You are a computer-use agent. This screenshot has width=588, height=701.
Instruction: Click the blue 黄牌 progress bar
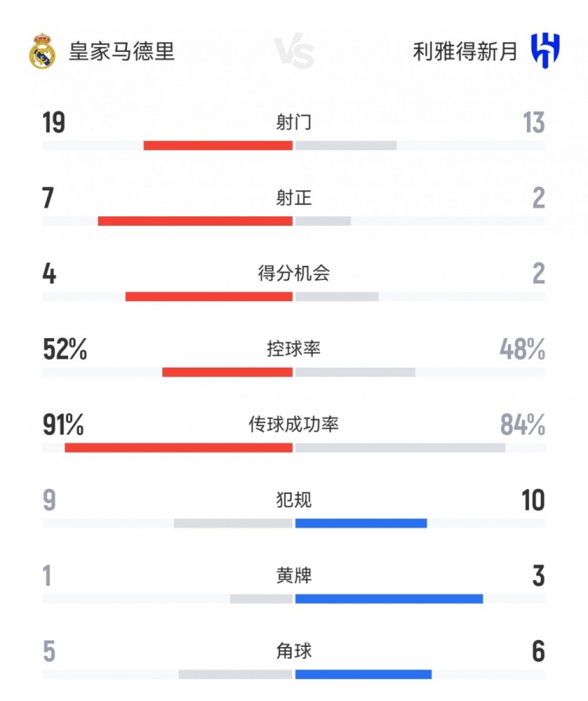point(389,599)
